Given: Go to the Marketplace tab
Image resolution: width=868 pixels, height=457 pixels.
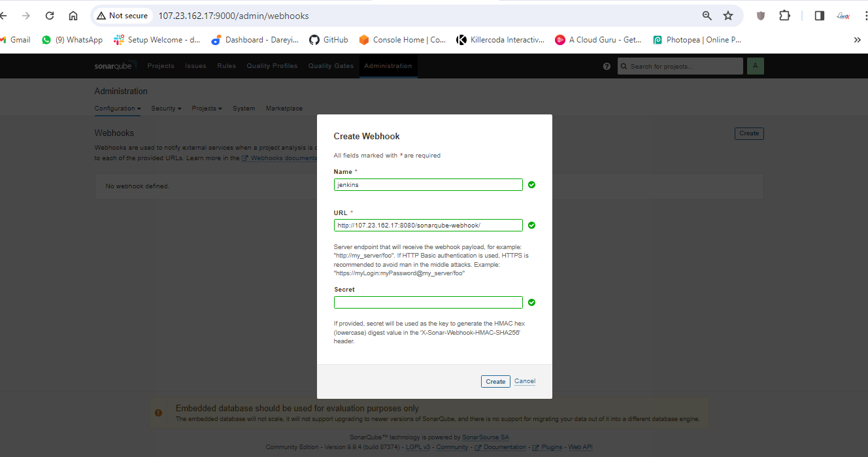Looking at the screenshot, I should [x=284, y=109].
